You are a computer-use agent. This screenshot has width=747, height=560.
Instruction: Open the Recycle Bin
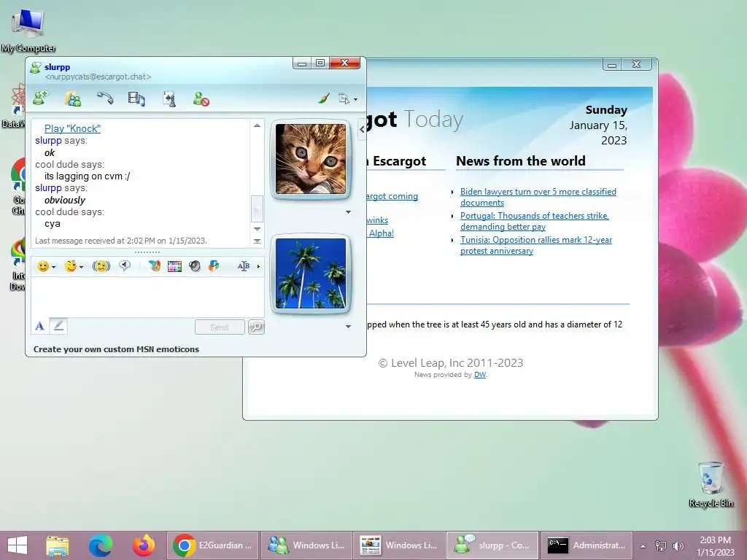(711, 484)
